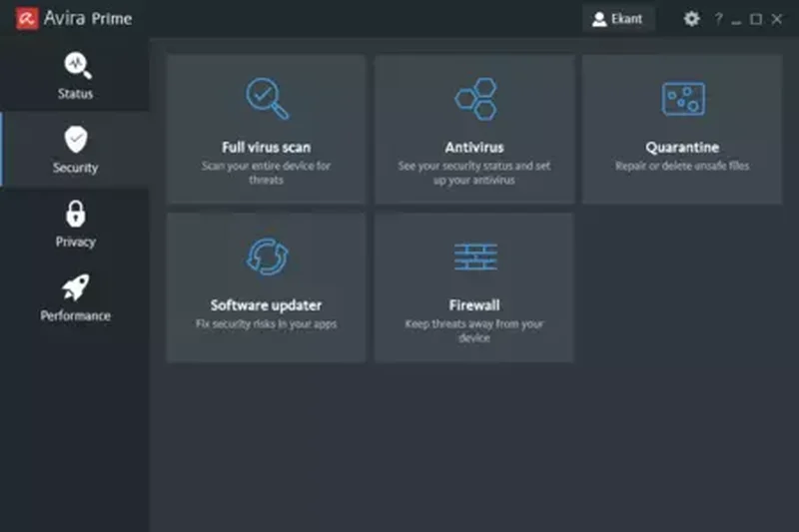
Task: Click the Full virus scan title
Action: (266, 148)
